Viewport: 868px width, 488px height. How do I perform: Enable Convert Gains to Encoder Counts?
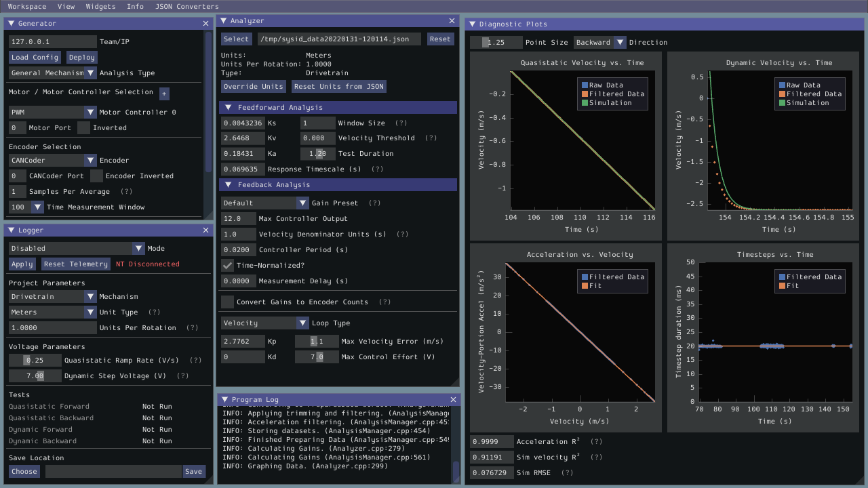point(228,302)
